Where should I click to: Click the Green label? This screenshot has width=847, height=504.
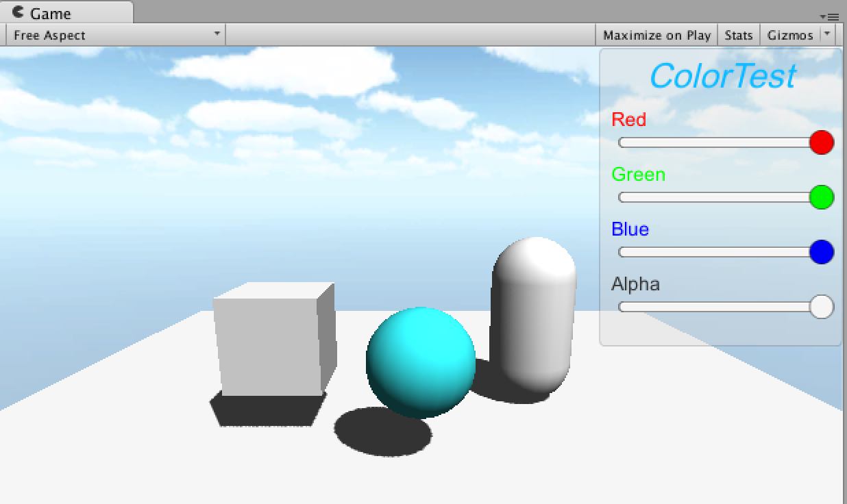tap(638, 174)
